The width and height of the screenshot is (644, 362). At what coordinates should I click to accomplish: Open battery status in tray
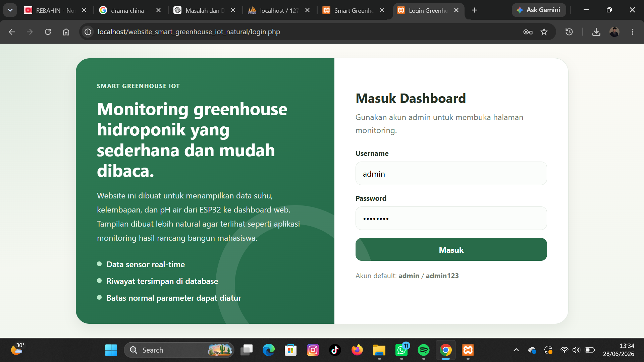589,350
